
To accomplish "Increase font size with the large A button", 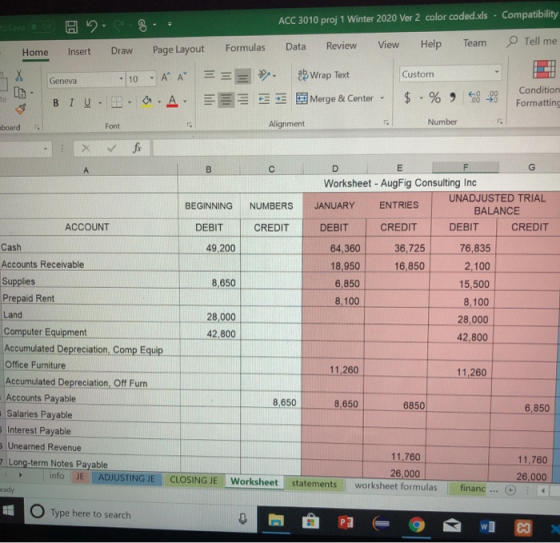I will click(x=165, y=77).
